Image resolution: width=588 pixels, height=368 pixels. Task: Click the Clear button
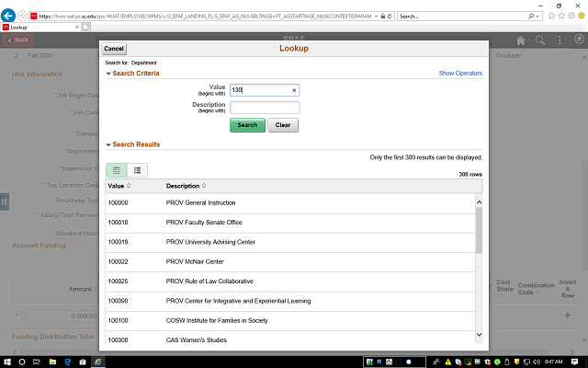[283, 125]
